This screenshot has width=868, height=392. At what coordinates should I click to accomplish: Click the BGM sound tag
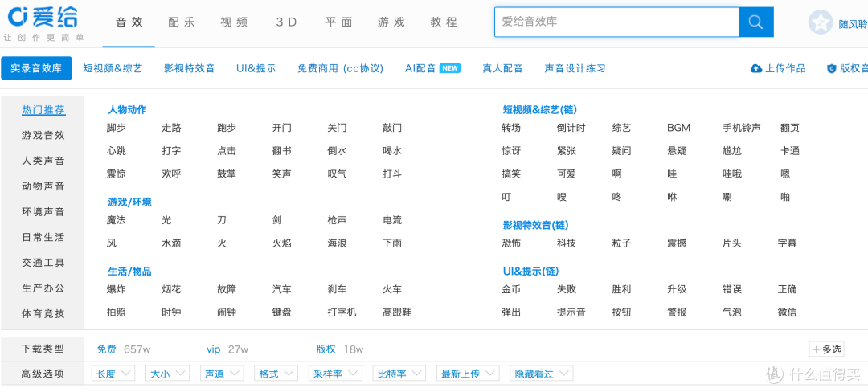678,128
